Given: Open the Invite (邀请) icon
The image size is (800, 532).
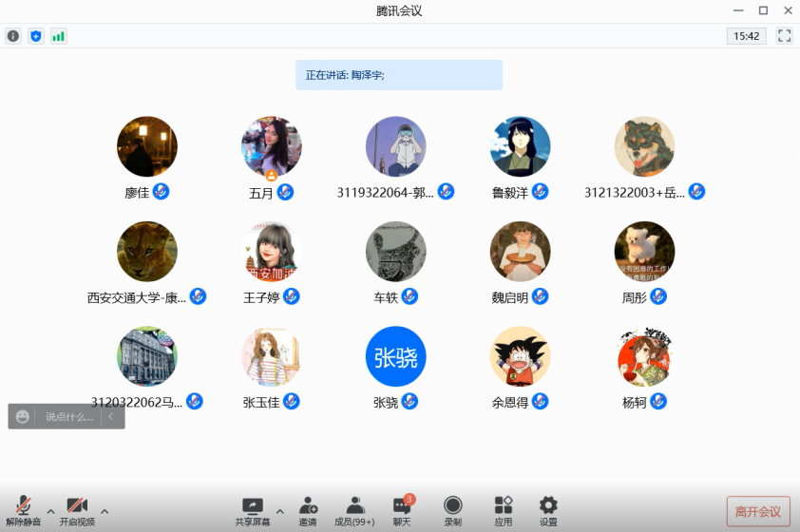Looking at the screenshot, I should click(x=308, y=511).
